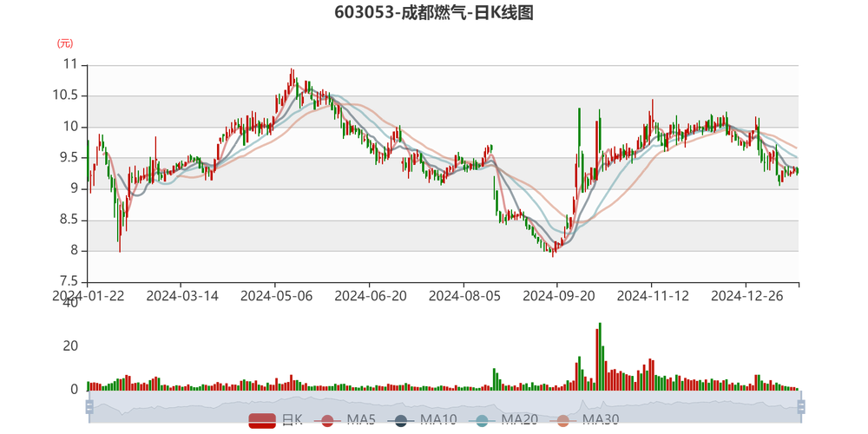
Task: Click the middle of the data zoom bar
Action: click(444, 405)
